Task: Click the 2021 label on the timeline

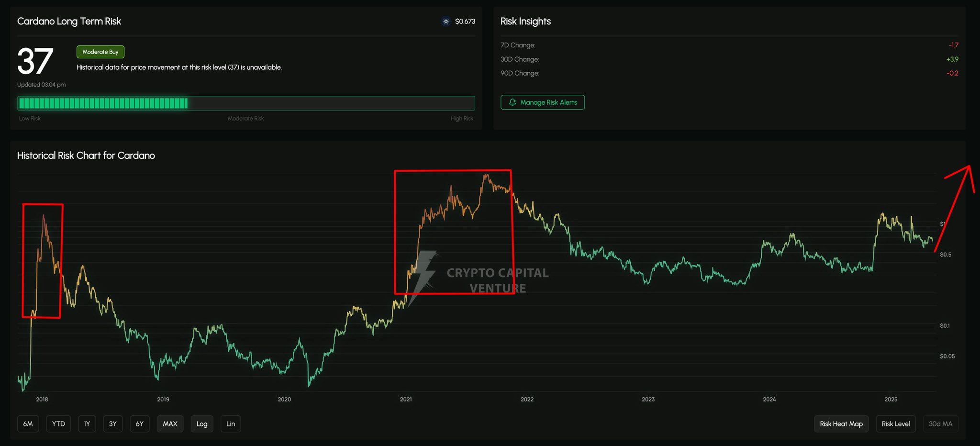Action: pyautogui.click(x=406, y=399)
